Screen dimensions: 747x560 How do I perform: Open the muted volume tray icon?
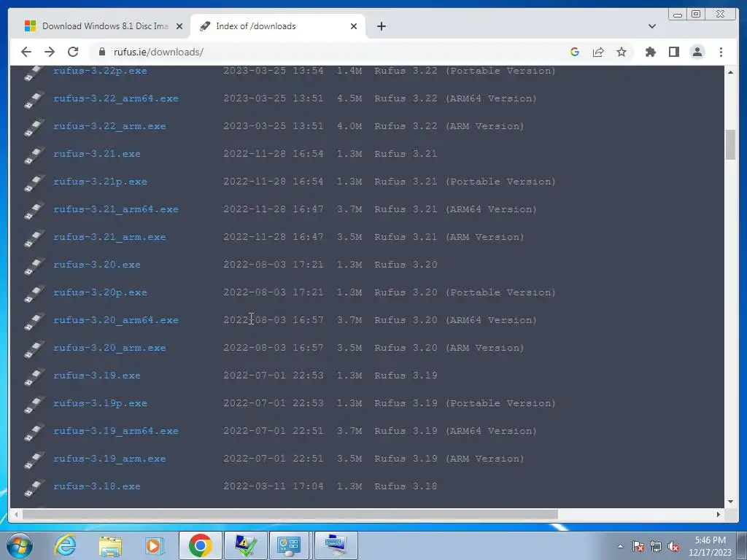pos(673,546)
